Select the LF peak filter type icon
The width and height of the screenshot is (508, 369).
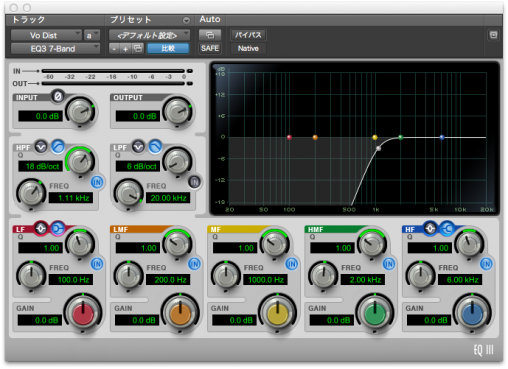[41, 229]
